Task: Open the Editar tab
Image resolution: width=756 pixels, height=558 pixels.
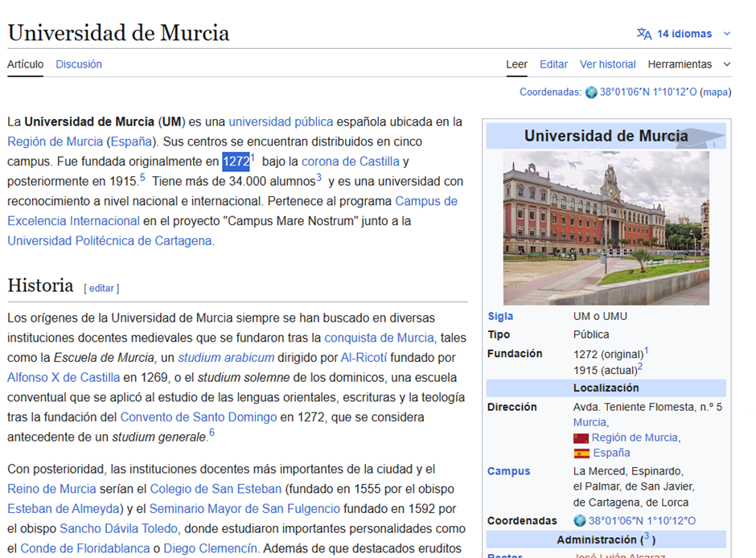Action: [553, 64]
